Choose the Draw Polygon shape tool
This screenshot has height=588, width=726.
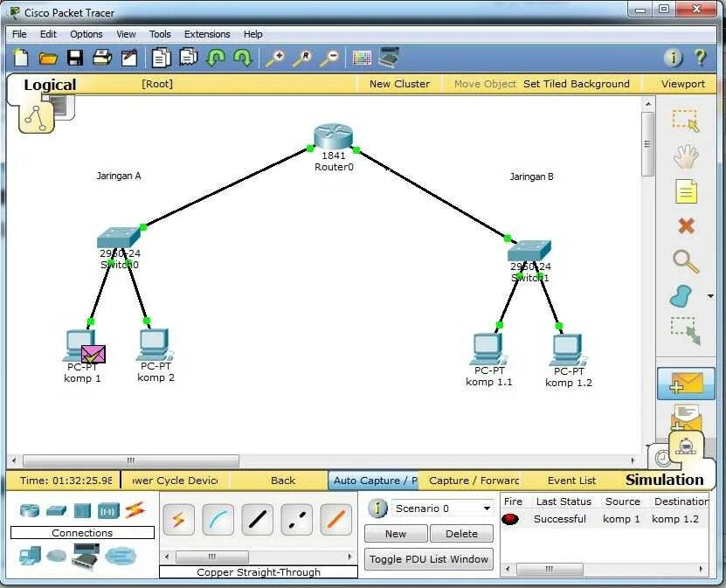681,296
